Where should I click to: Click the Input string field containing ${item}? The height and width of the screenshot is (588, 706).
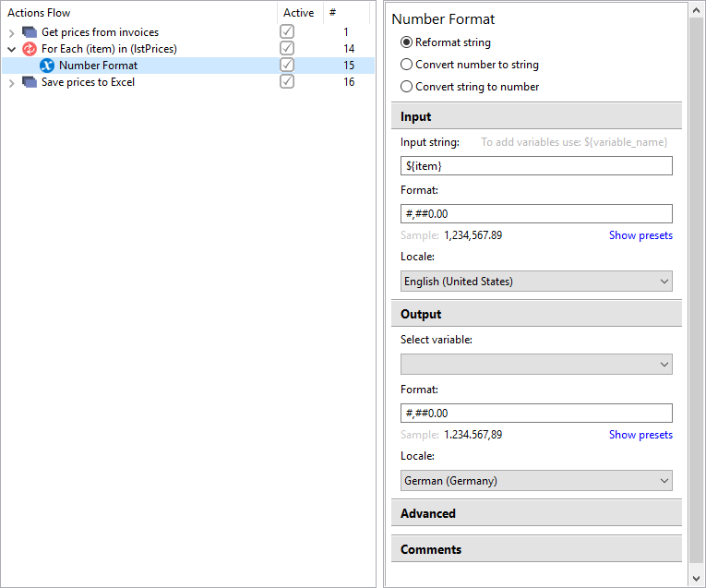pos(536,166)
